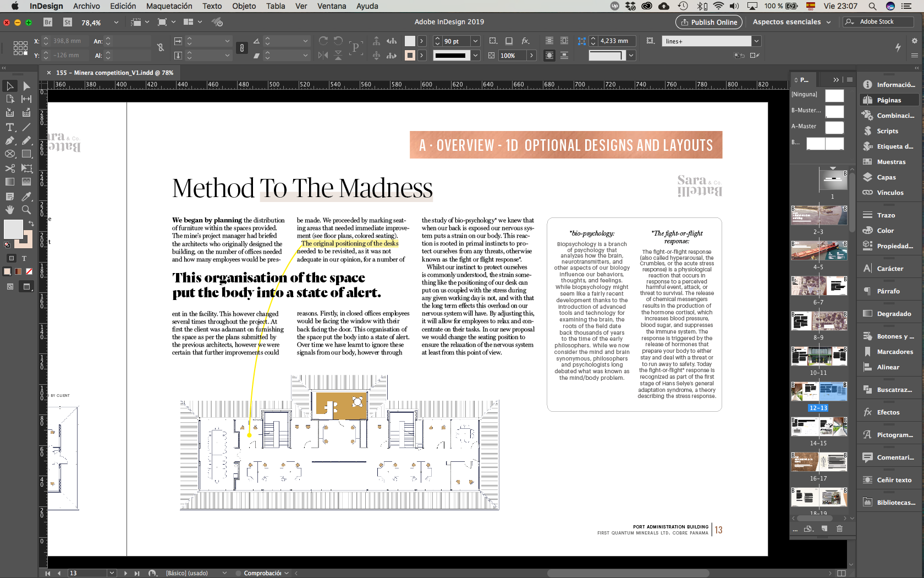Viewport: 924px width, 578px height.
Task: Expand the View Options dropdown
Action: (147, 22)
